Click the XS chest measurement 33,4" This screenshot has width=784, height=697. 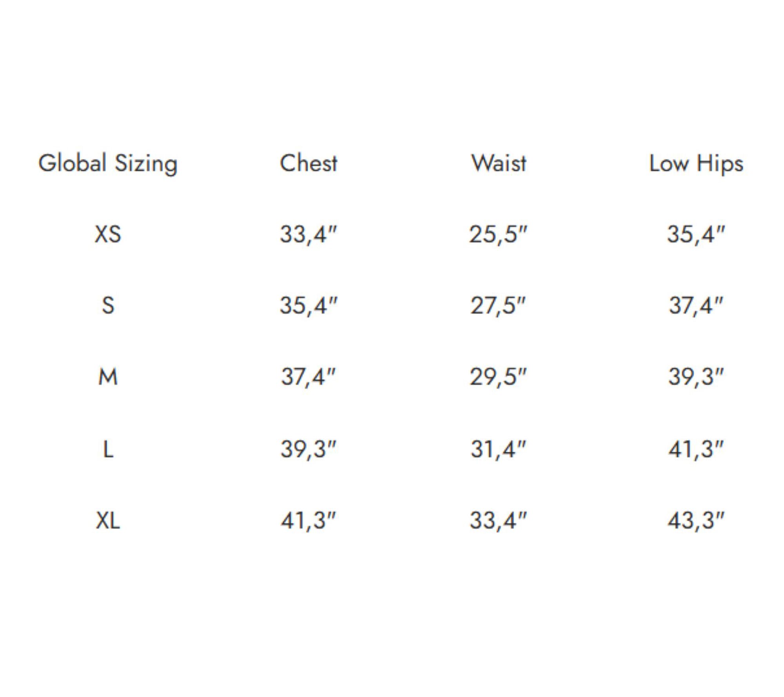[309, 234]
